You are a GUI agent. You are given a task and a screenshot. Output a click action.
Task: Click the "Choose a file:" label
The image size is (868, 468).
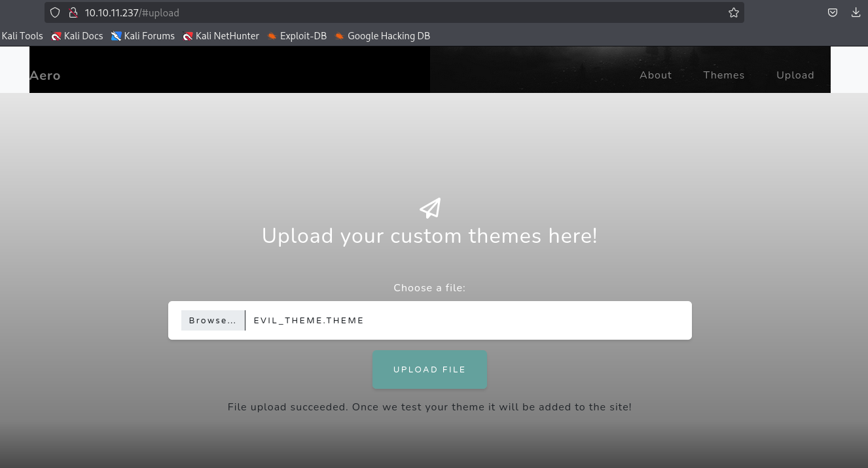[x=429, y=287]
